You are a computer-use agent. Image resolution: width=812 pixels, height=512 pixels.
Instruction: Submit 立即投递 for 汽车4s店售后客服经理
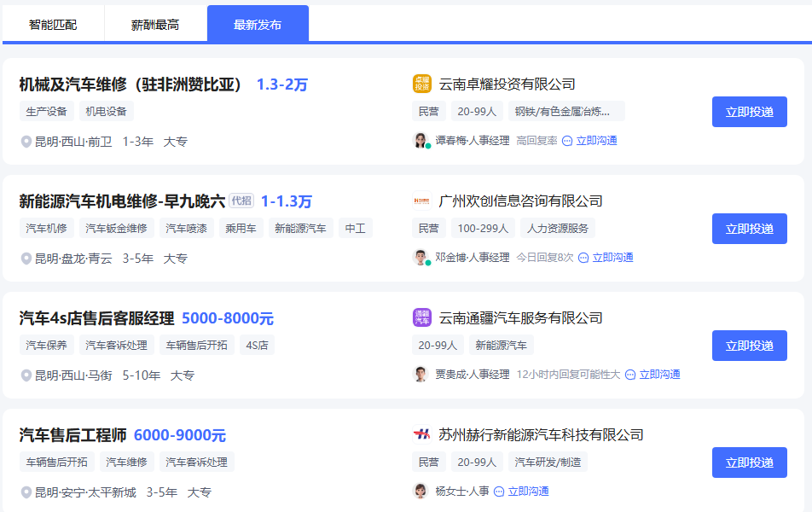pos(749,346)
